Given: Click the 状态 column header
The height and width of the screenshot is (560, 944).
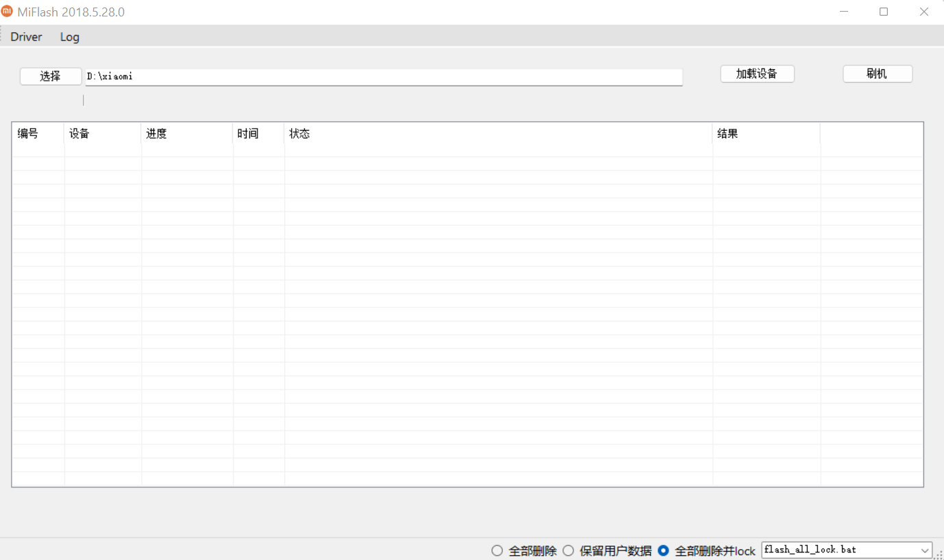Looking at the screenshot, I should point(499,133).
